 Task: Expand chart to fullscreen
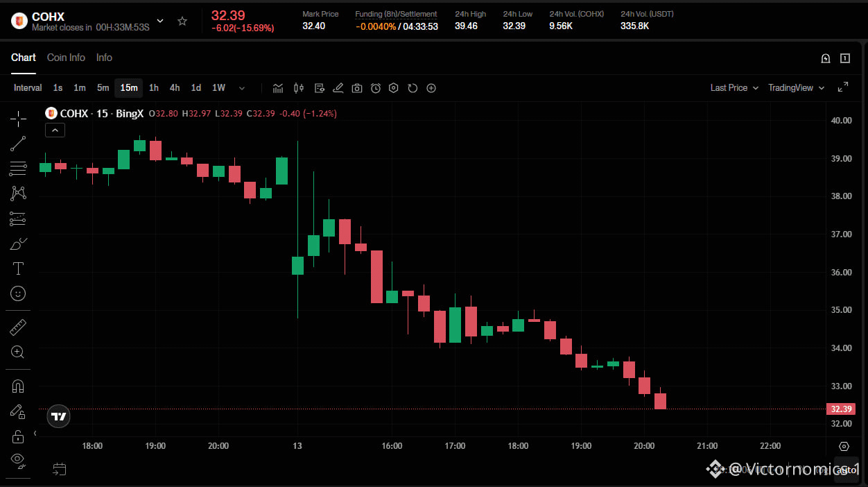point(843,87)
